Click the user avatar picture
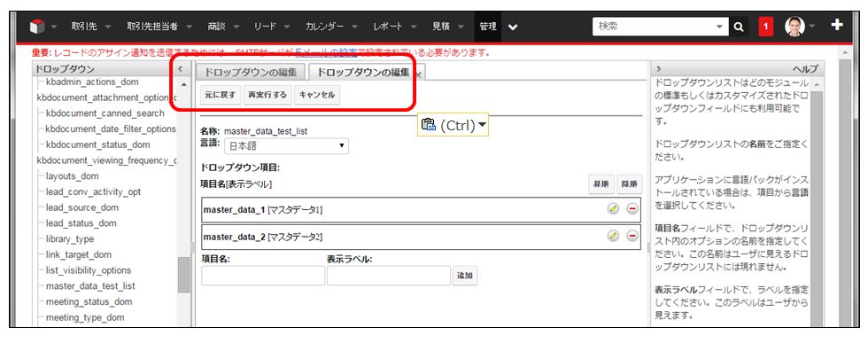 795,26
